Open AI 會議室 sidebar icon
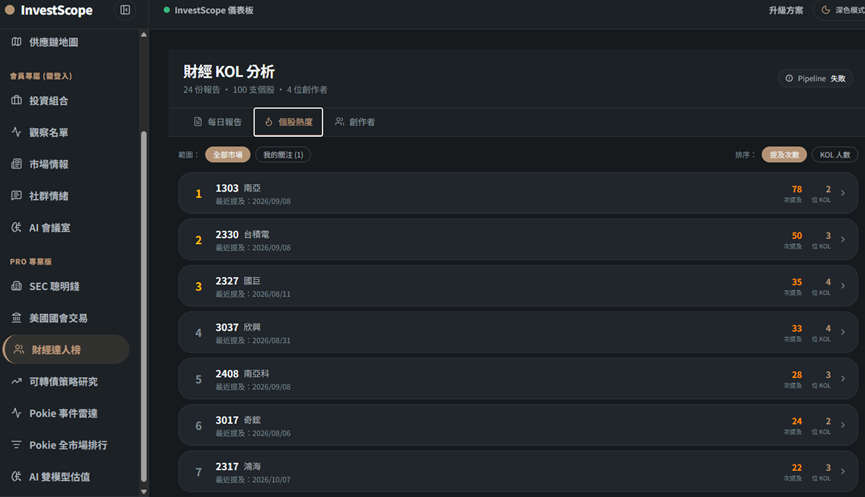 coord(17,227)
